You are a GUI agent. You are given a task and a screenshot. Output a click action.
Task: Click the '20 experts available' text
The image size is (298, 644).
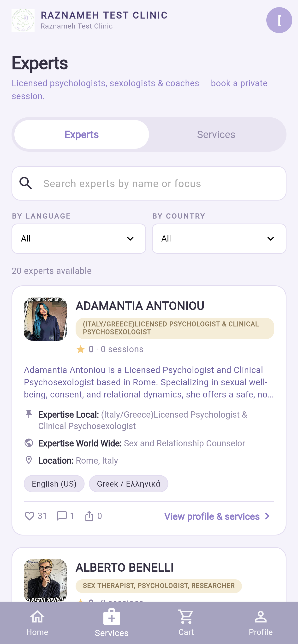52,271
